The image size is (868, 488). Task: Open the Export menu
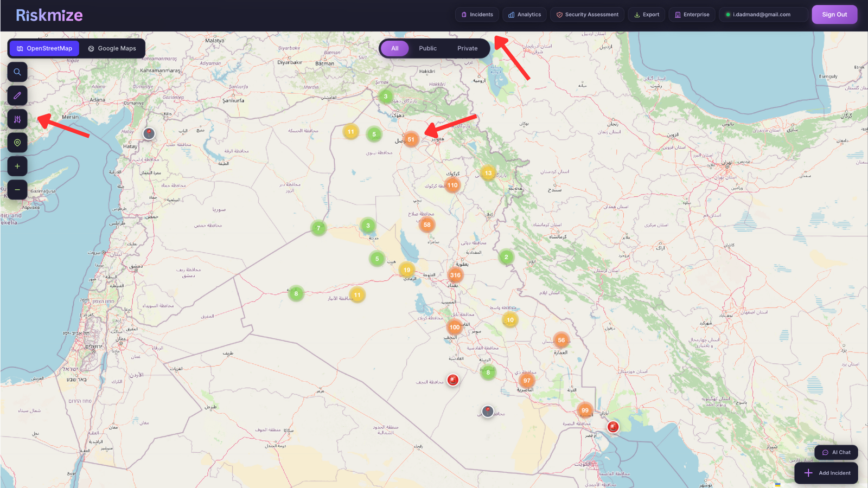click(646, 15)
